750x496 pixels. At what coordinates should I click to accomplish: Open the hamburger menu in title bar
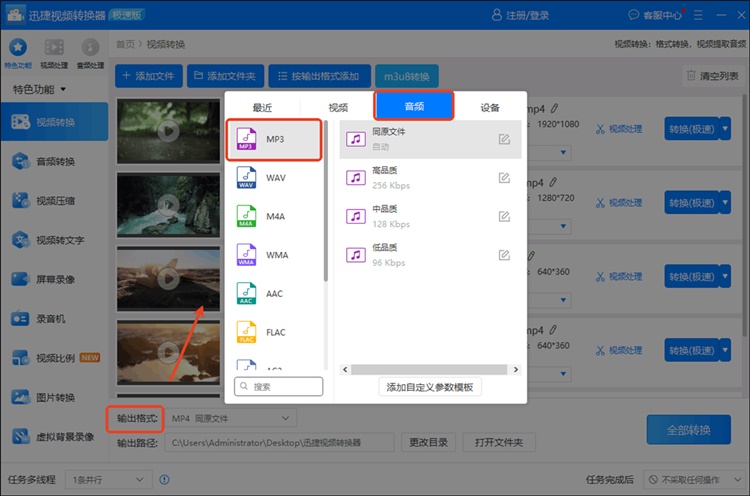tap(698, 15)
